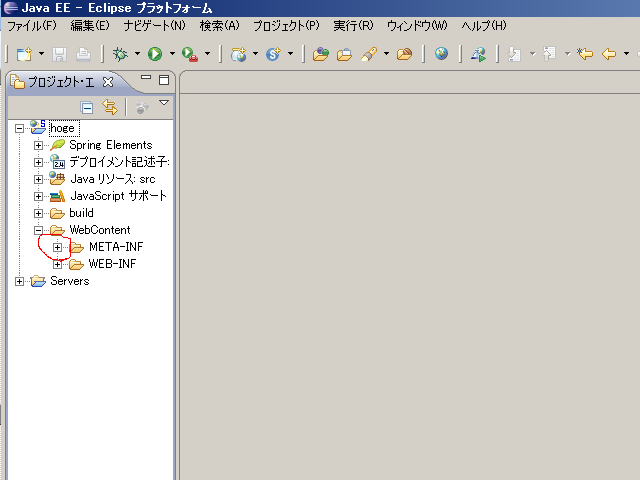This screenshot has width=640, height=480.
Task: Open the Debug dropdown arrow
Action: click(x=137, y=53)
